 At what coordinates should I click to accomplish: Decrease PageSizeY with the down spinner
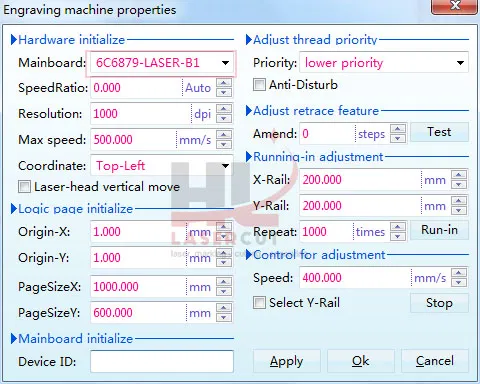click(224, 317)
